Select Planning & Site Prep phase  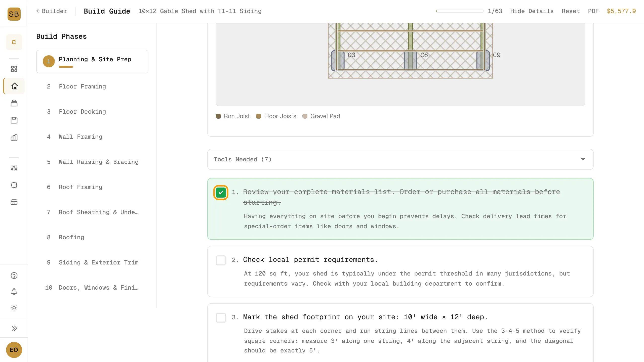coord(92,62)
